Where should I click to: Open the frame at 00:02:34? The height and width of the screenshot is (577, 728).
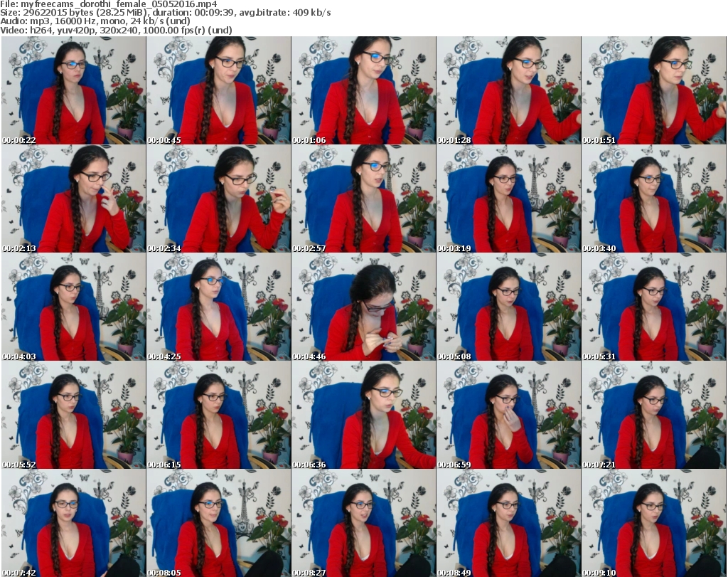[x=219, y=198]
